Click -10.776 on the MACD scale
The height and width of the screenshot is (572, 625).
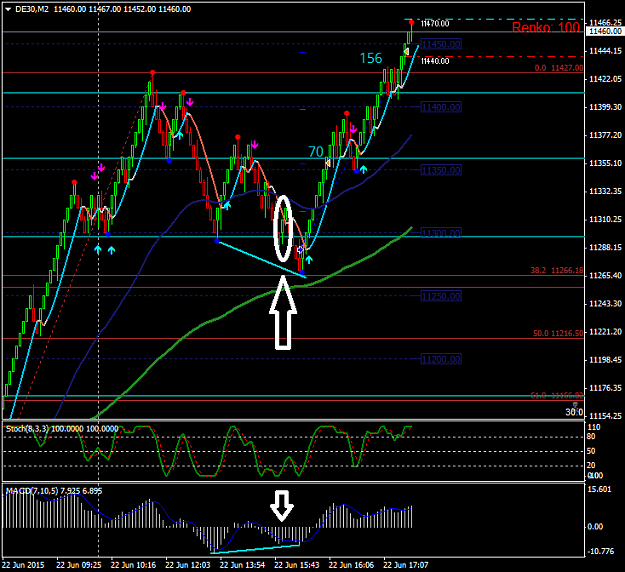pyautogui.click(x=601, y=551)
